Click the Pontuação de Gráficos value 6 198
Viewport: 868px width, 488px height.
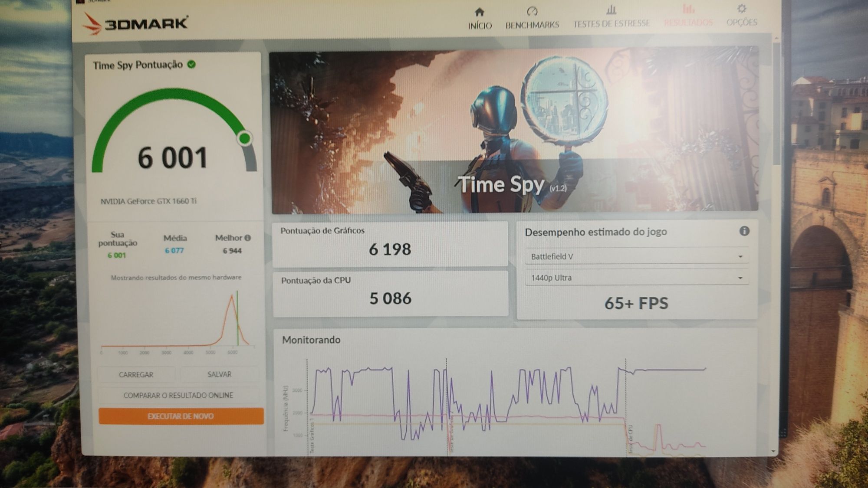390,249
